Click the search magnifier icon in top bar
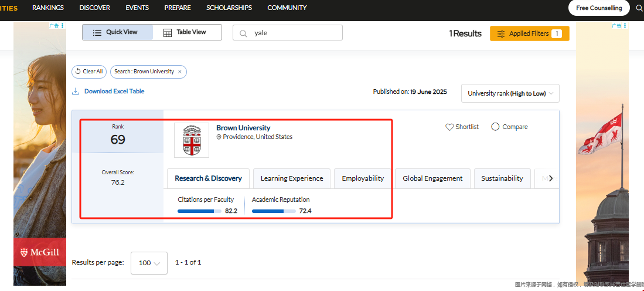 [x=639, y=8]
